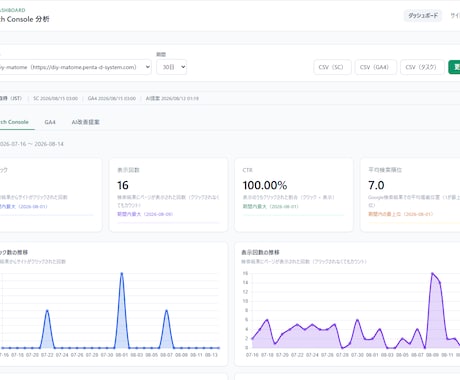
Task: Click the AI提案 2026/08/13 timestamp
Action: point(172,98)
